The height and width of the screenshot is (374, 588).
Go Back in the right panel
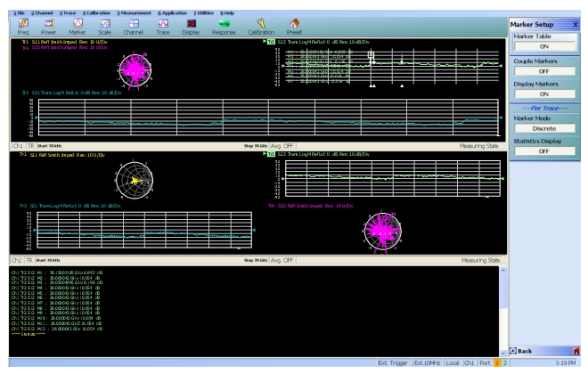click(521, 351)
